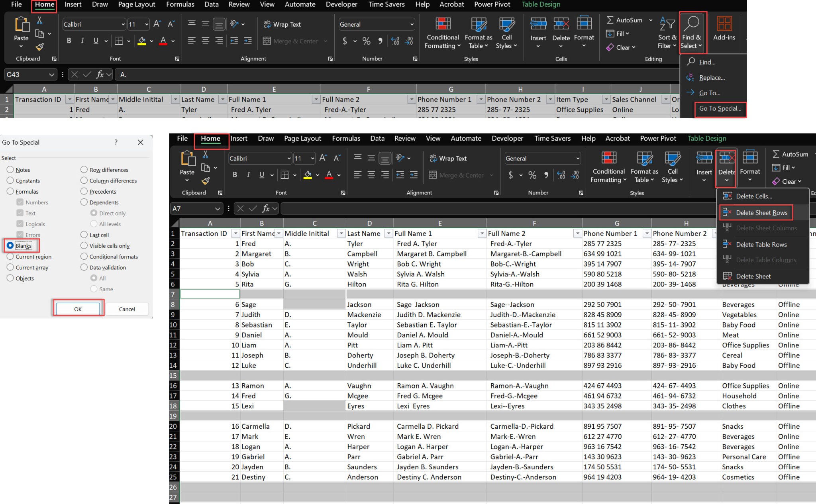Open the Find & Select tool
Screen dimensions: 816x504
(692, 33)
